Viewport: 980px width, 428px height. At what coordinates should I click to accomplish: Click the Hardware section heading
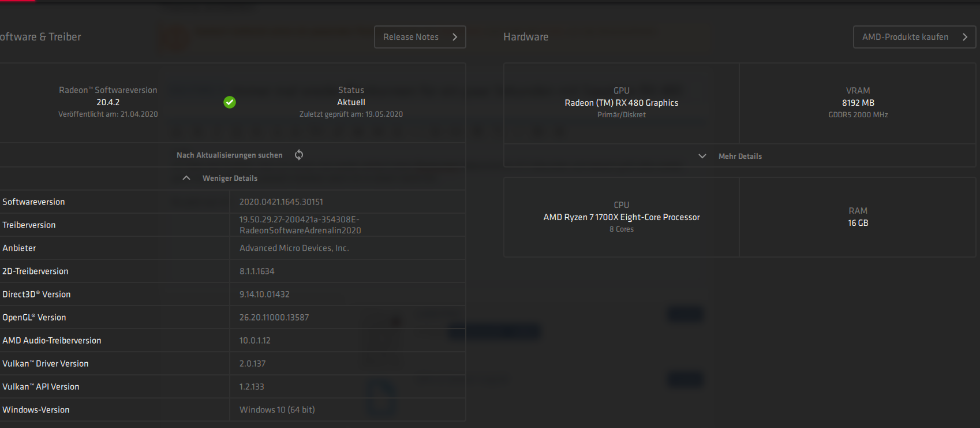click(x=526, y=37)
